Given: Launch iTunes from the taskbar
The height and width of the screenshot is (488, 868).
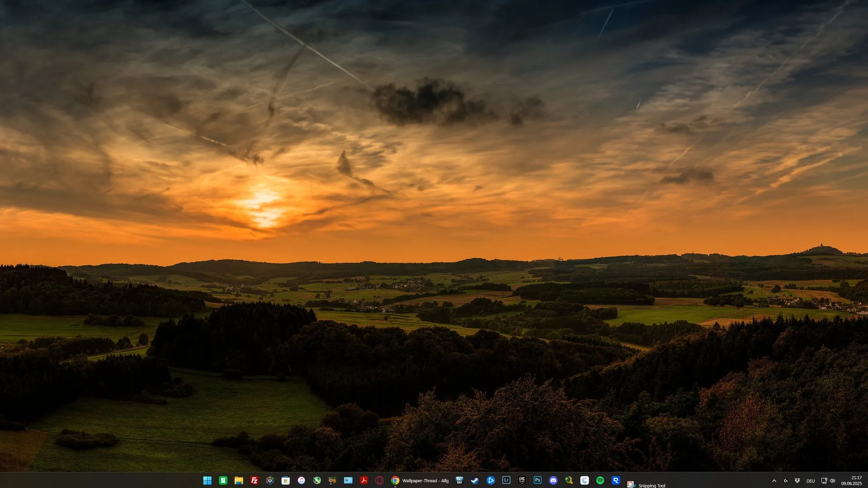Looking at the screenshot, I should (x=301, y=480).
